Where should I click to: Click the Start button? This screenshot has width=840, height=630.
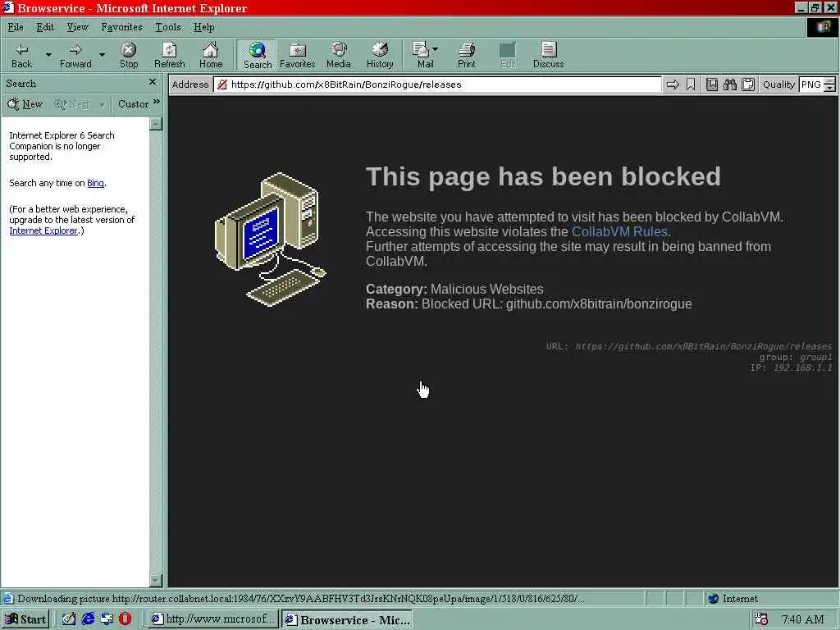tap(25, 619)
